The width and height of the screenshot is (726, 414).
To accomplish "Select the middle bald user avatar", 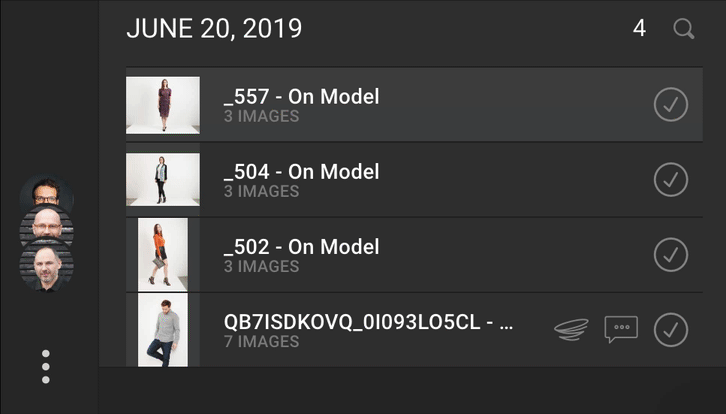I will click(x=46, y=226).
